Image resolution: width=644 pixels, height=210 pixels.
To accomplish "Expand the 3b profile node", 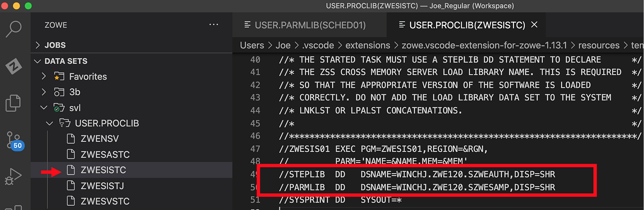I will 44,92.
